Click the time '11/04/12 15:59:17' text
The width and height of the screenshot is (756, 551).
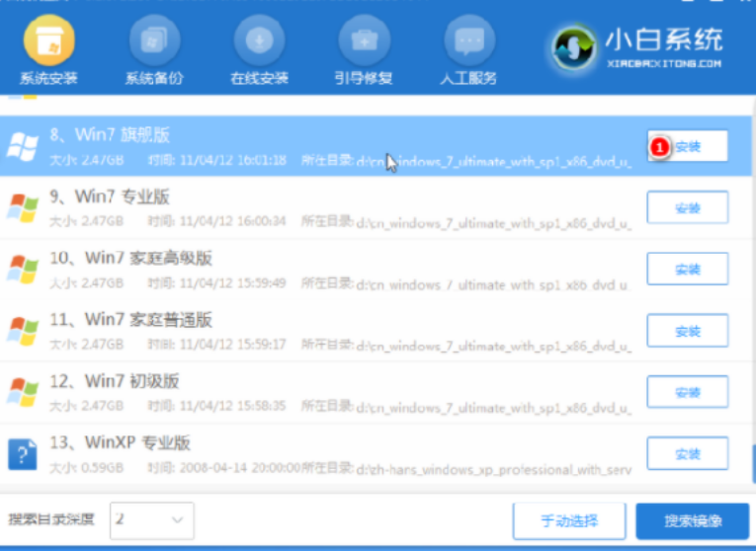pyautogui.click(x=233, y=345)
